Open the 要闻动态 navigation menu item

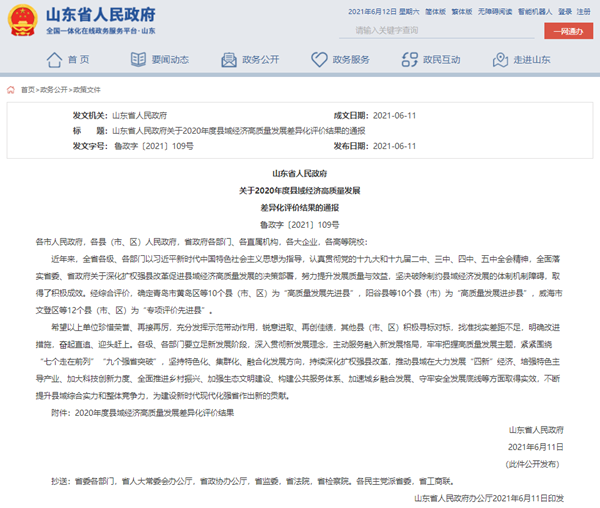coord(170,60)
